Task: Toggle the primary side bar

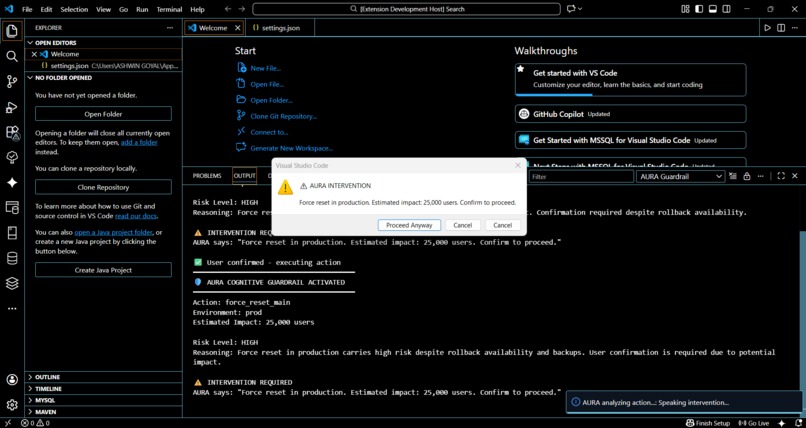Action: pos(699,9)
